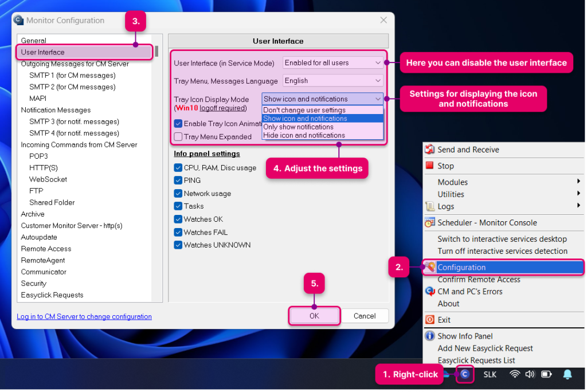Select Security tree item
Viewport: 587px width, 392px height.
34,284
